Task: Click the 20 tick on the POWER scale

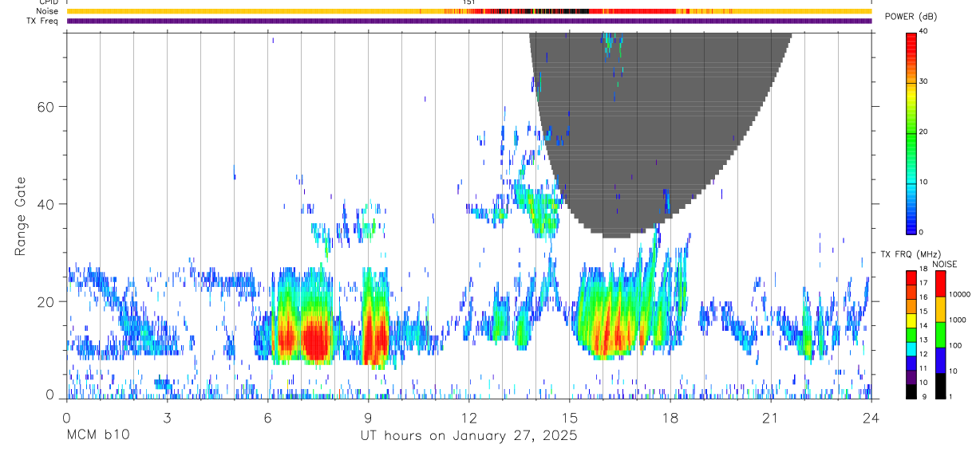Action: coord(923,132)
